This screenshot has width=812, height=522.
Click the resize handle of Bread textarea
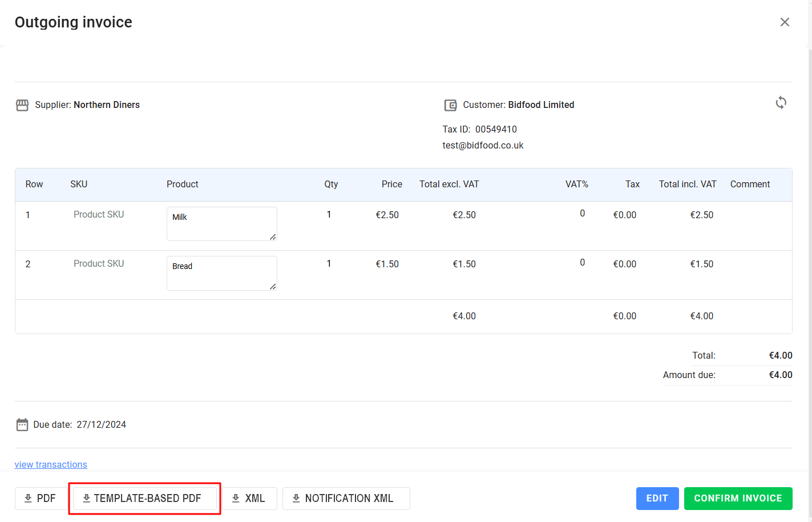click(273, 287)
